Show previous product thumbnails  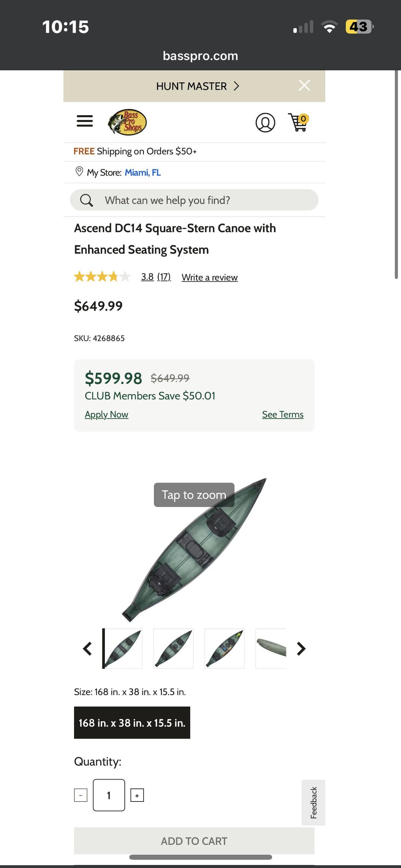click(87, 649)
